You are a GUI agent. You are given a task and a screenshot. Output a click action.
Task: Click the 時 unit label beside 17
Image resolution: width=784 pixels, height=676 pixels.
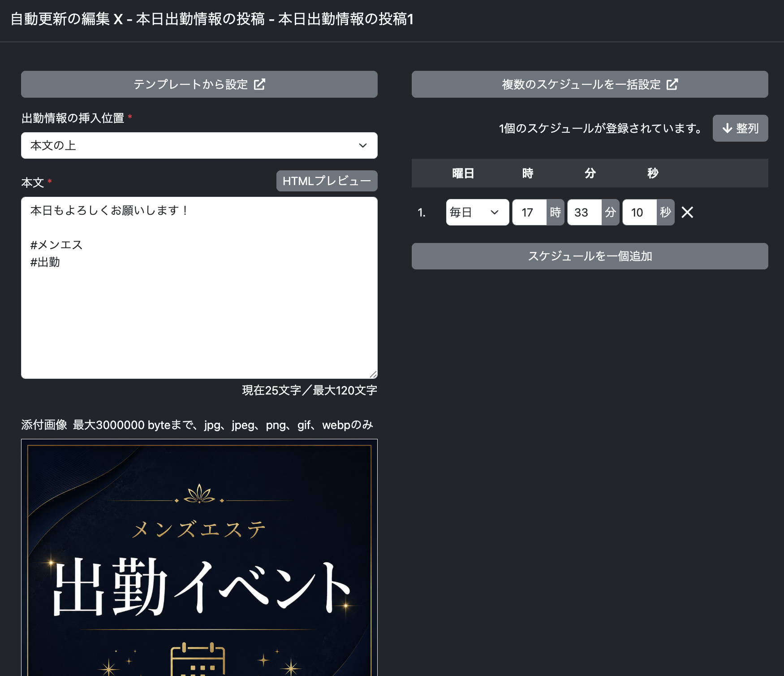pyautogui.click(x=555, y=212)
